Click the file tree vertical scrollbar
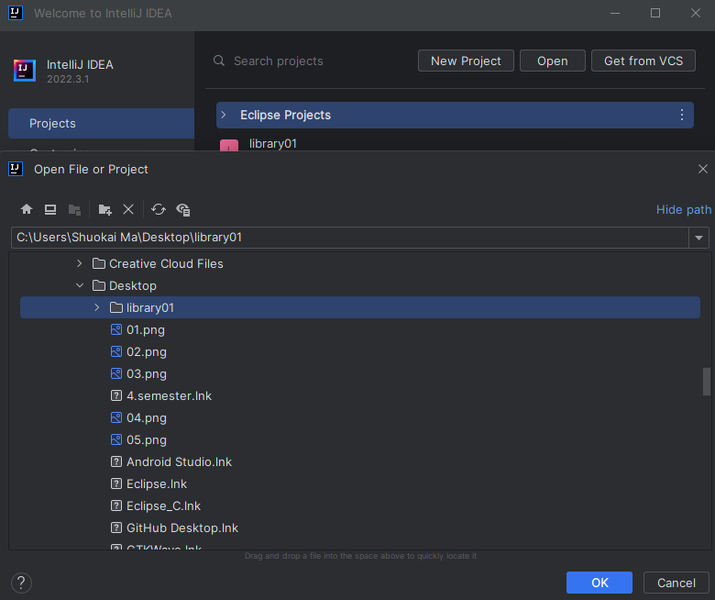Viewport: 715px width, 600px height. coord(706,382)
